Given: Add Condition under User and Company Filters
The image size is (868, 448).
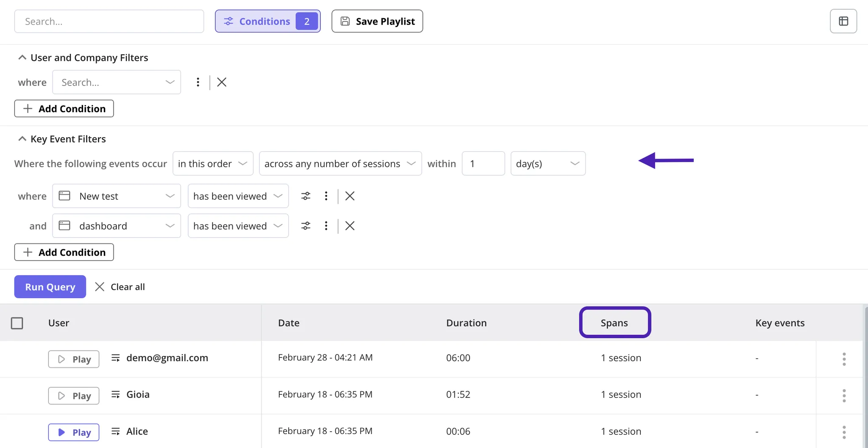Looking at the screenshot, I should pyautogui.click(x=64, y=108).
